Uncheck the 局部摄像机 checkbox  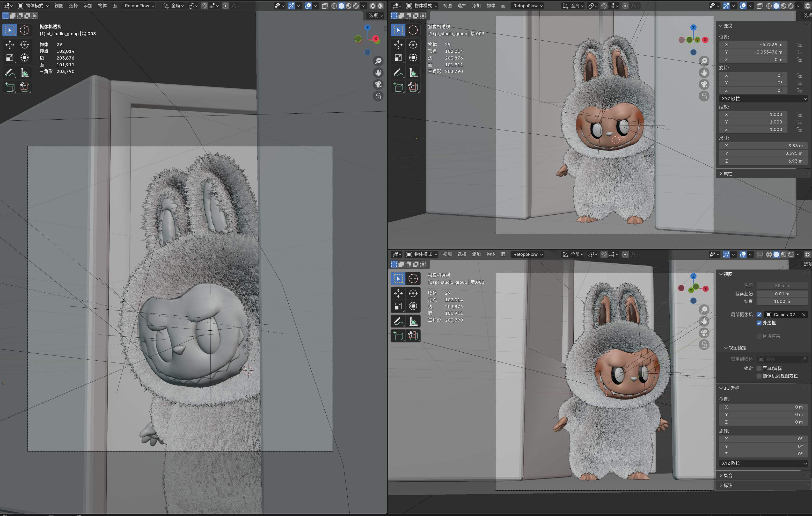coord(759,315)
